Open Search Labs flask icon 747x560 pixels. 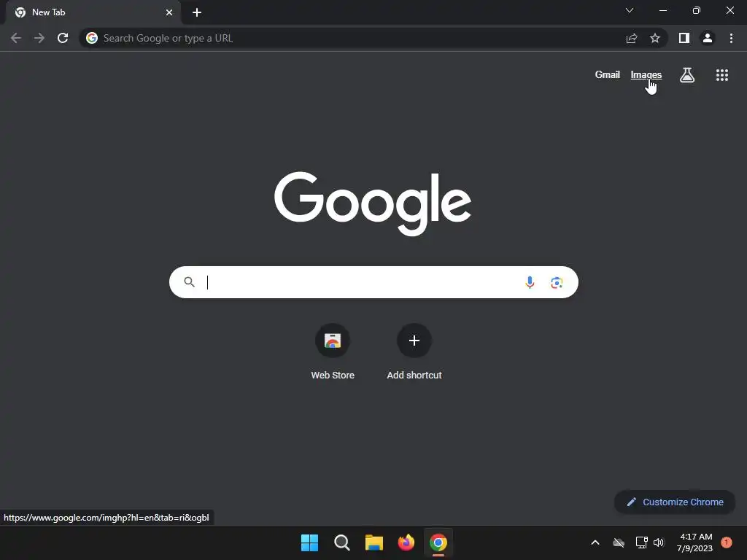[687, 75]
